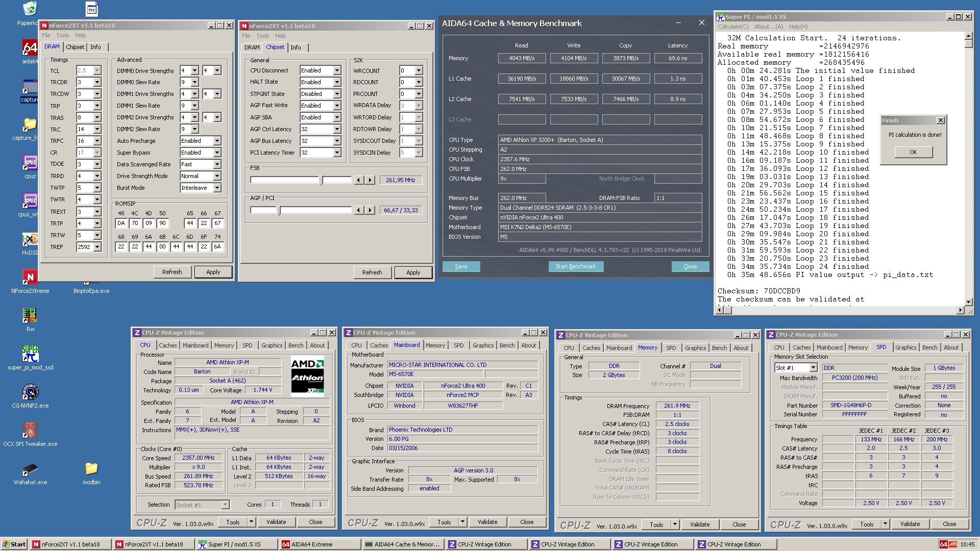980x551 pixels.
Task: Open Wahaha!.exe desktop icon
Action: pyautogui.click(x=30, y=473)
